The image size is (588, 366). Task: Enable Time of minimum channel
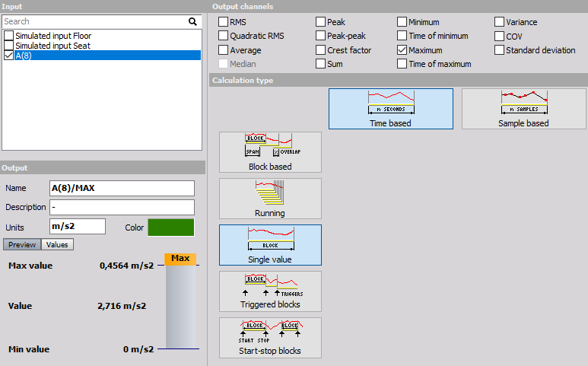[x=402, y=36]
